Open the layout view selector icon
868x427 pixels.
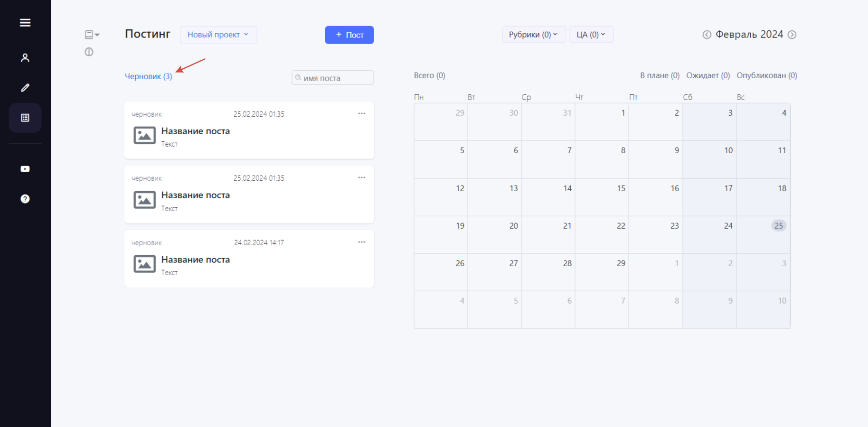92,34
